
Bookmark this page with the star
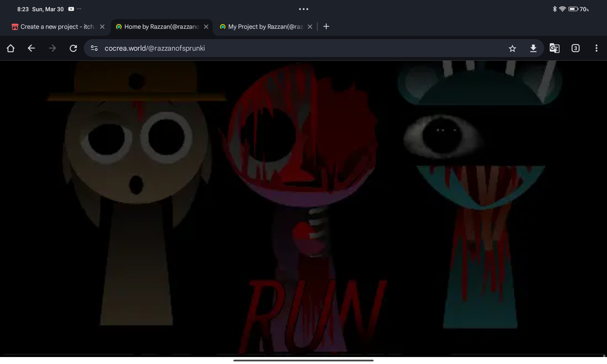tap(512, 48)
